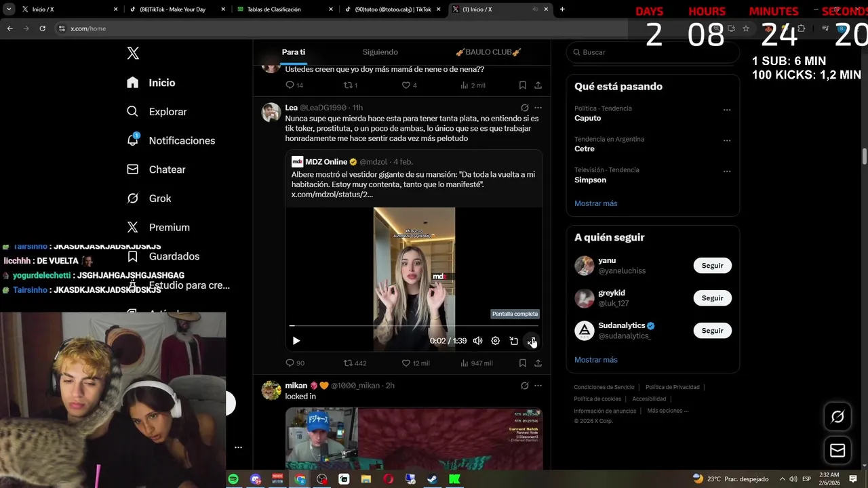Open Condiciones de Servicio link
Viewport: 868px width, 488px height.
tap(604, 387)
